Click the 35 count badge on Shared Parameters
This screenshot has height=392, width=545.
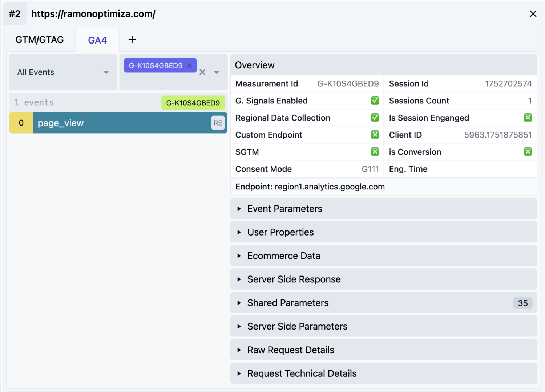[x=523, y=303]
